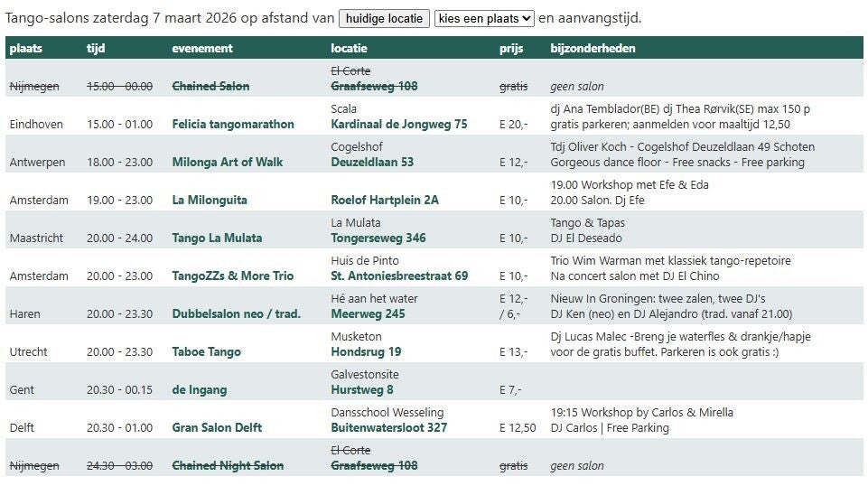Open the Milonga Art of Walk link
This screenshot has height=486, width=868.
click(x=228, y=163)
